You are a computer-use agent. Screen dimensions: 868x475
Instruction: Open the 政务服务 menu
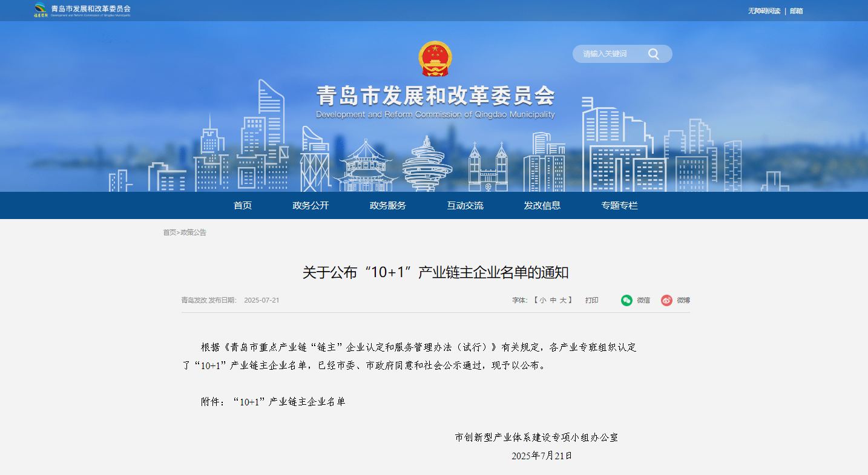pyautogui.click(x=387, y=205)
